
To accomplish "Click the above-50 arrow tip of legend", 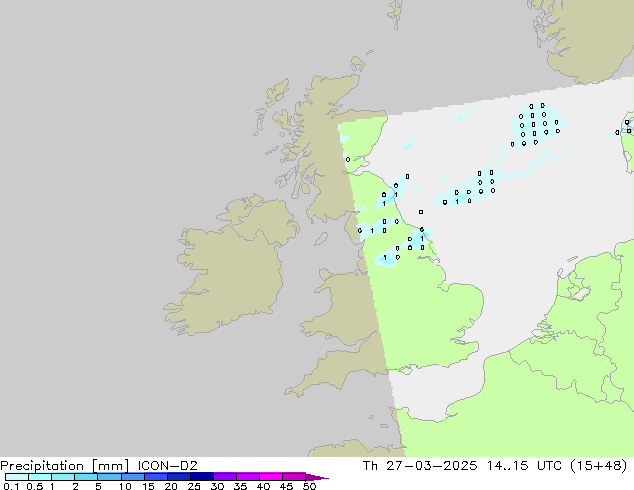I will tap(317, 477).
